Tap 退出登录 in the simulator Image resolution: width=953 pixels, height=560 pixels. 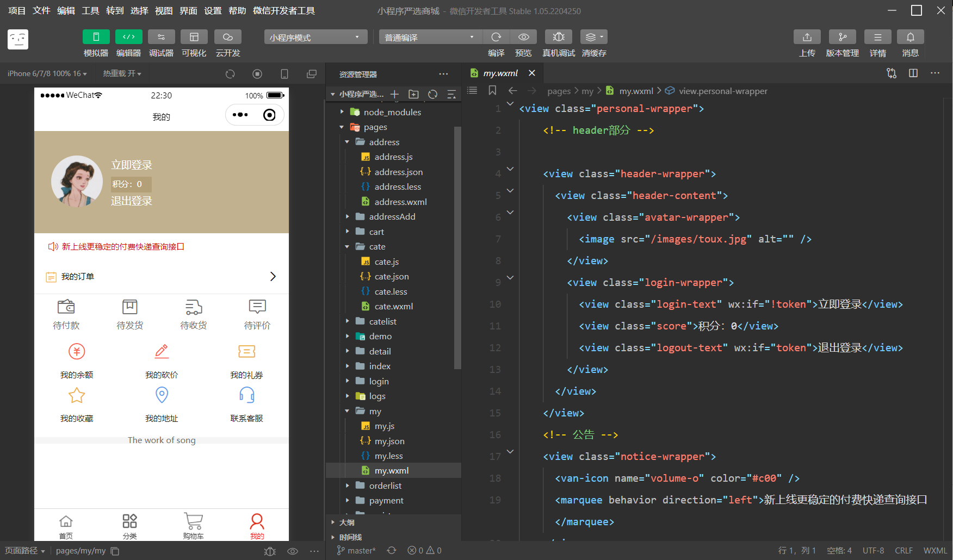[x=132, y=201]
